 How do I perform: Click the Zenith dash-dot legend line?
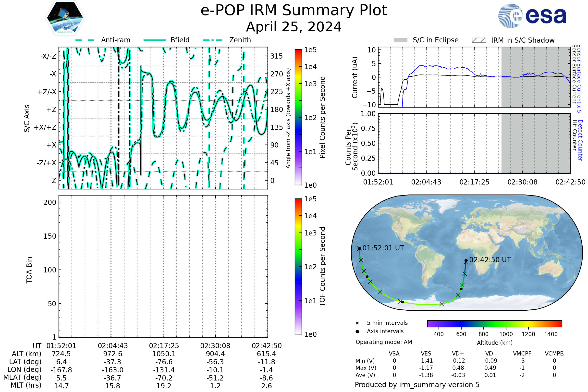click(x=212, y=40)
